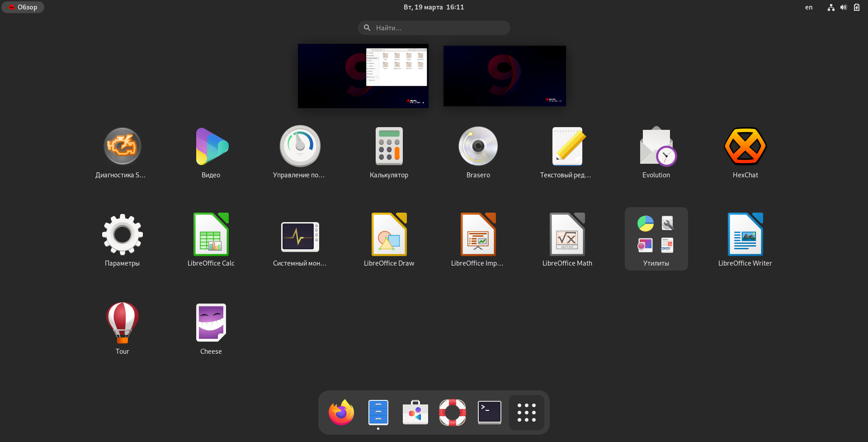The image size is (868, 442).
Task: Open Firefox from the dock
Action: point(341,413)
